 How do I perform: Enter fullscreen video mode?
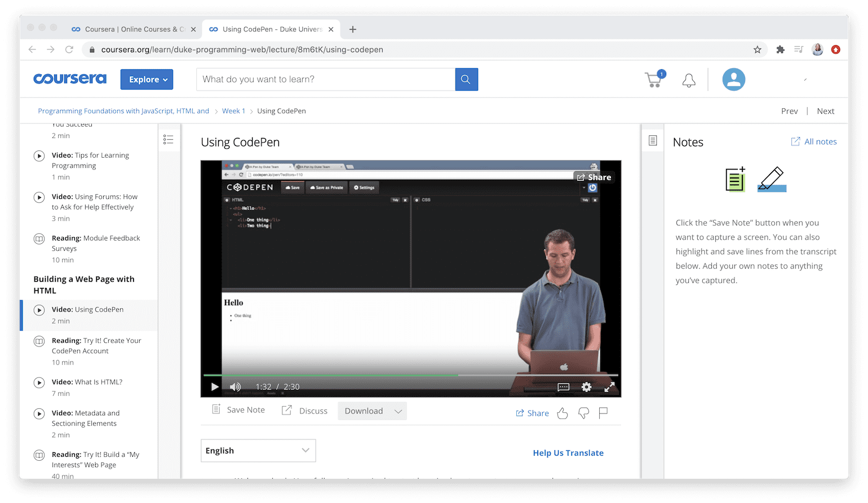tap(609, 387)
